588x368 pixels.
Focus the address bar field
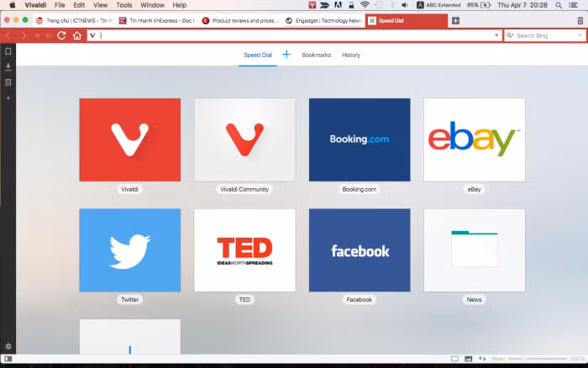(x=295, y=35)
